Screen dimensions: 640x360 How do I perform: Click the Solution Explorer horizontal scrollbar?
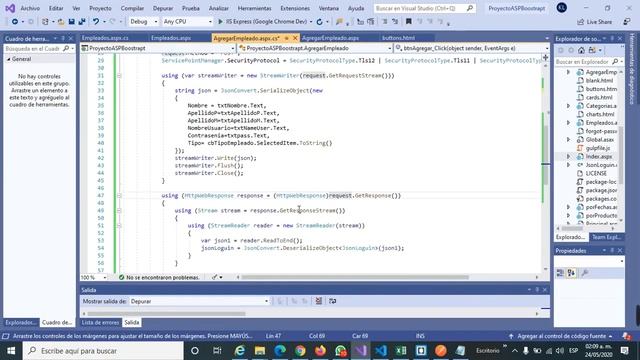[x=571, y=229]
